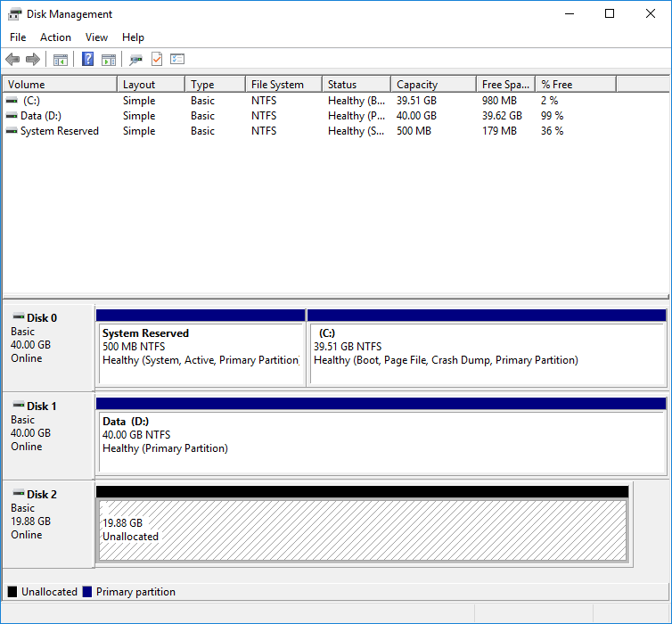Click the Disk Management title bar icon
Screen dimensions: 672x624
pos(15,14)
